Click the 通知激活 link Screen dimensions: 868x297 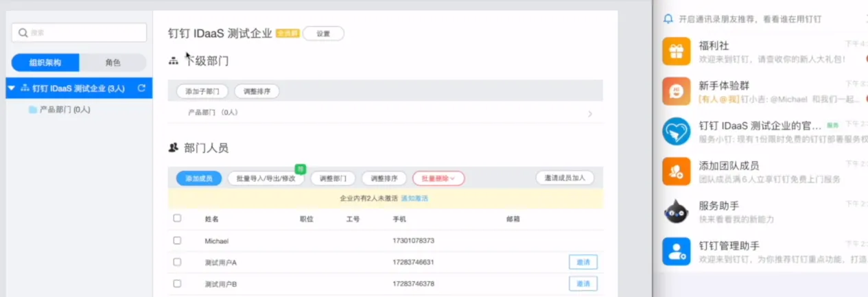(x=414, y=198)
